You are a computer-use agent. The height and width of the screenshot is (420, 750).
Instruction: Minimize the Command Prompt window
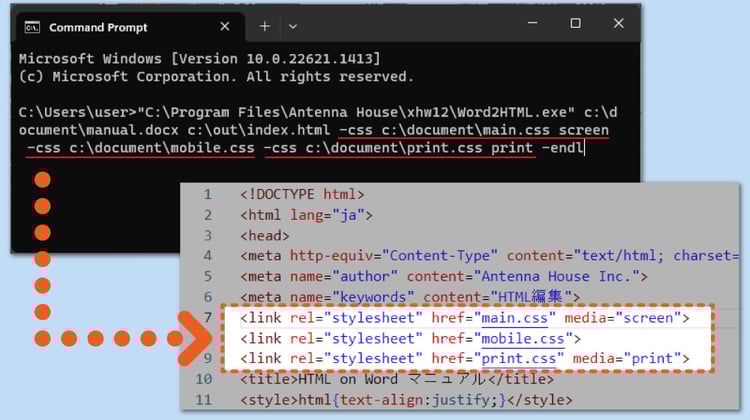tap(532, 23)
